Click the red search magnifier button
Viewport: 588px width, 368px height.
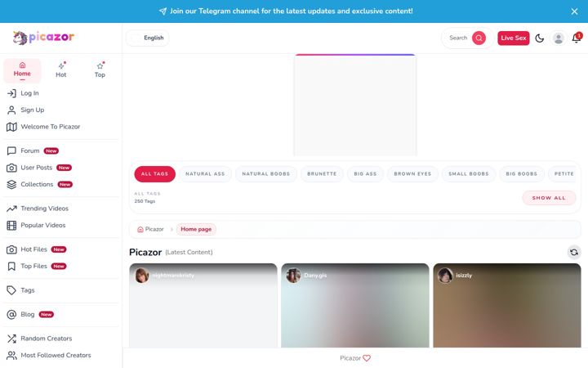pyautogui.click(x=479, y=38)
